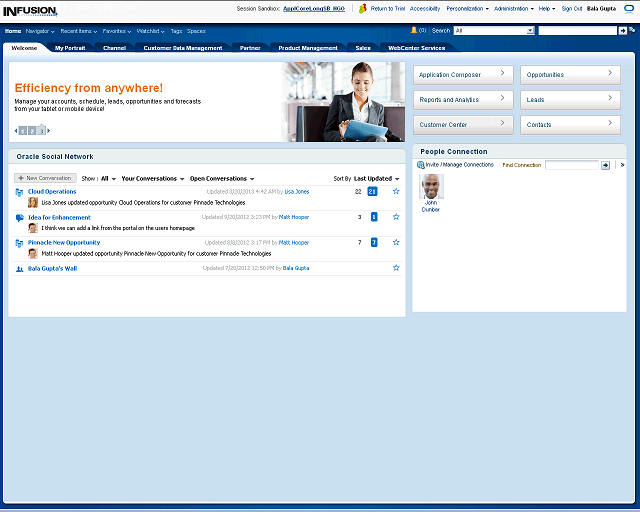Click the Return to Trial icon
The image size is (640, 512).
click(363, 8)
